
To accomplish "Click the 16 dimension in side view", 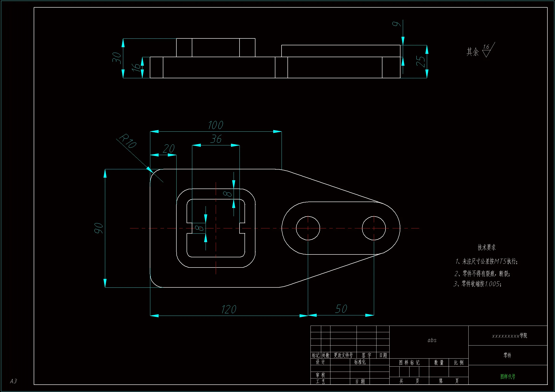I will [x=136, y=68].
